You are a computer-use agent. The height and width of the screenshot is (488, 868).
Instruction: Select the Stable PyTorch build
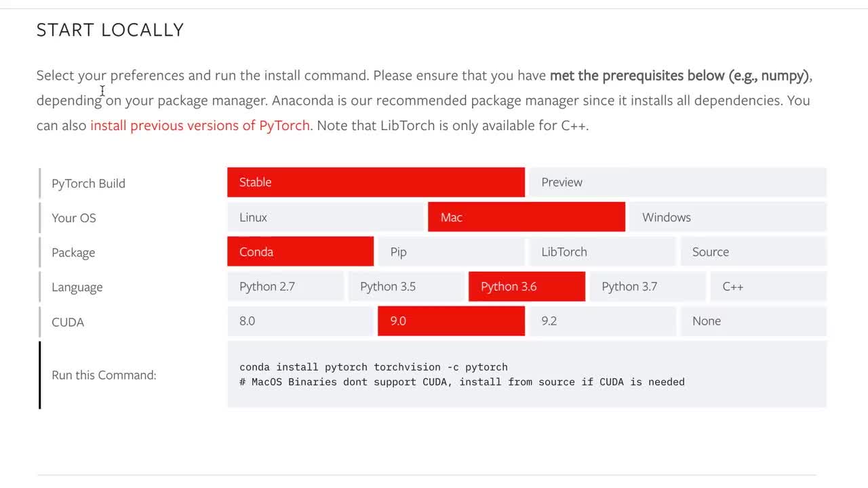(x=376, y=182)
